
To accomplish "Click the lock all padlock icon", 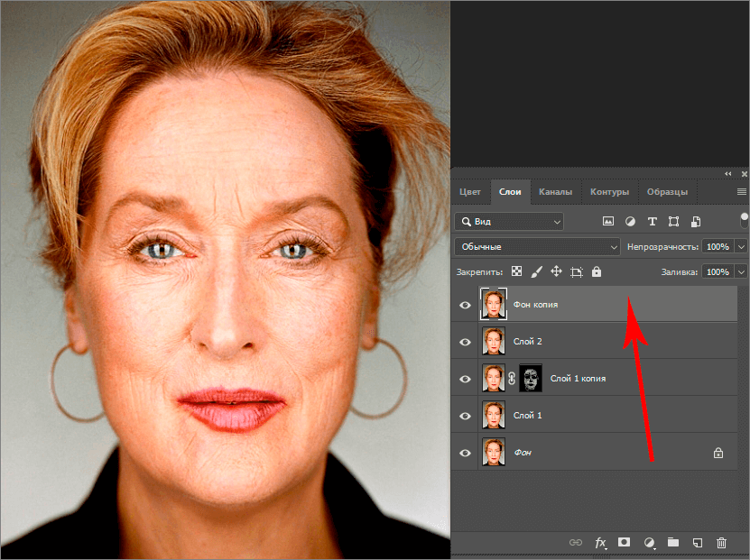I will click(x=597, y=271).
